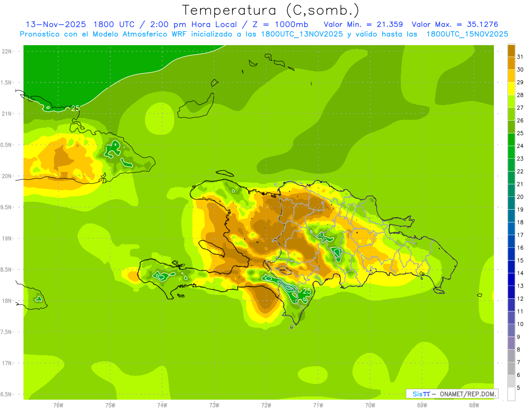Click the 72W longitude axis label
This screenshot has width=532, height=411.
266,405
